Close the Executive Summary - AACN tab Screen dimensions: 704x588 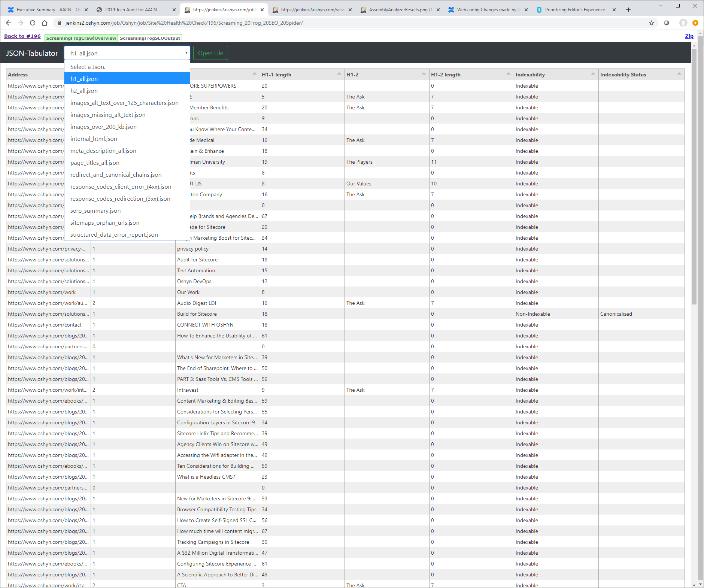[x=86, y=10]
